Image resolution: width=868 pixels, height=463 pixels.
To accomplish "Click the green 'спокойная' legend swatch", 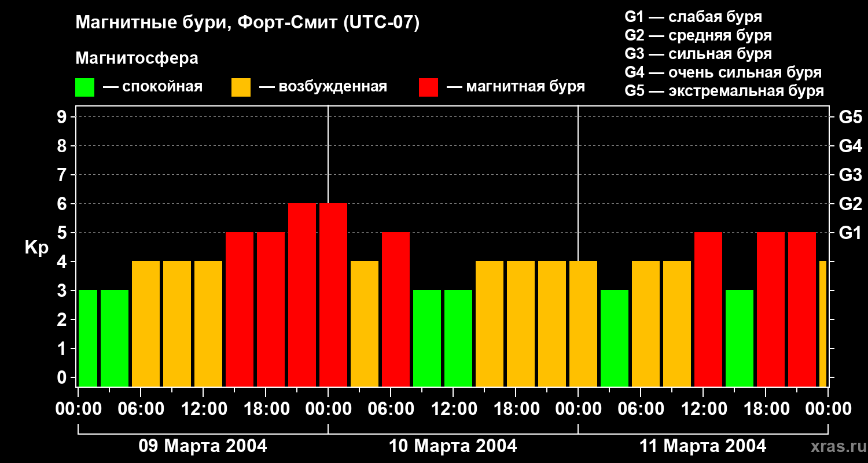I will click(84, 87).
